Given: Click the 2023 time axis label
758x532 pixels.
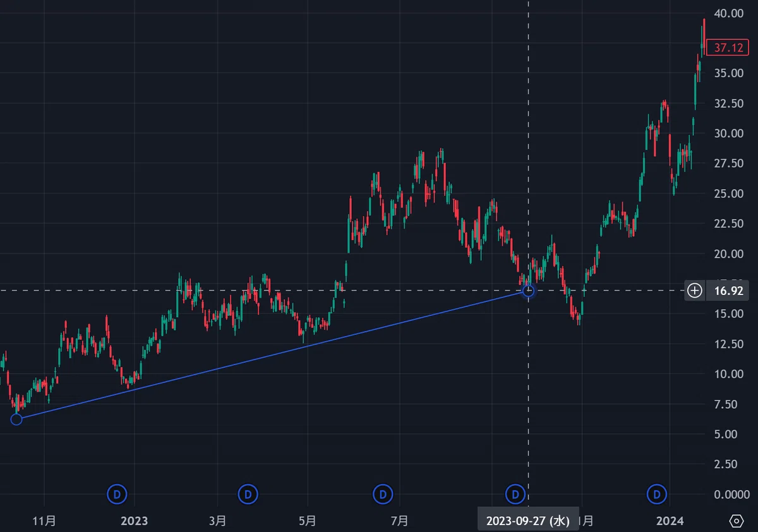Looking at the screenshot, I should (134, 521).
